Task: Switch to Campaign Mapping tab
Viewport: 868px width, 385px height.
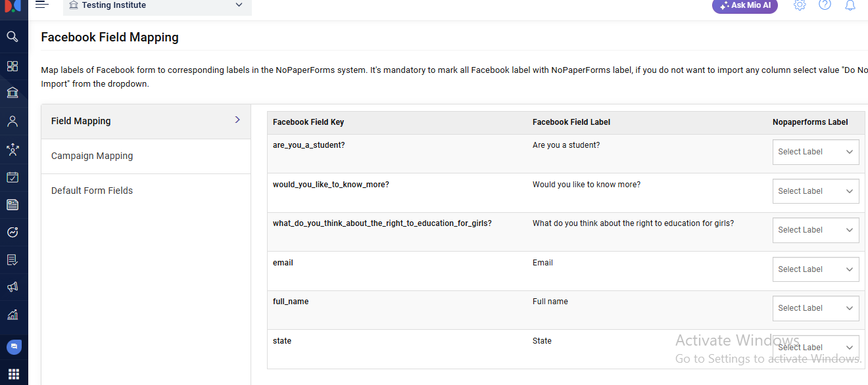Action: point(92,156)
